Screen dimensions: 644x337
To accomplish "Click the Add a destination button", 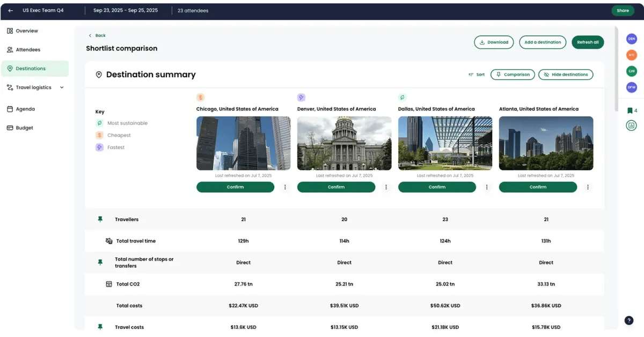I will pos(543,42).
